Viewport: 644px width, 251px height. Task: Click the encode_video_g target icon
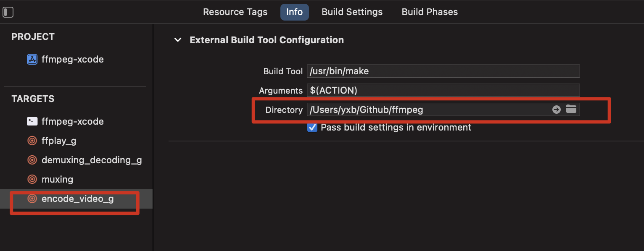(x=32, y=199)
